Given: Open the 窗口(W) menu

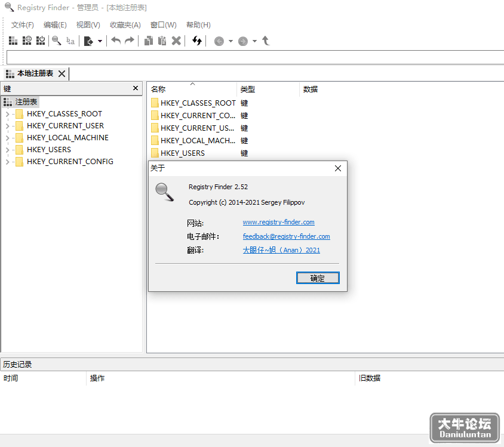Looking at the screenshot, I should (163, 24).
